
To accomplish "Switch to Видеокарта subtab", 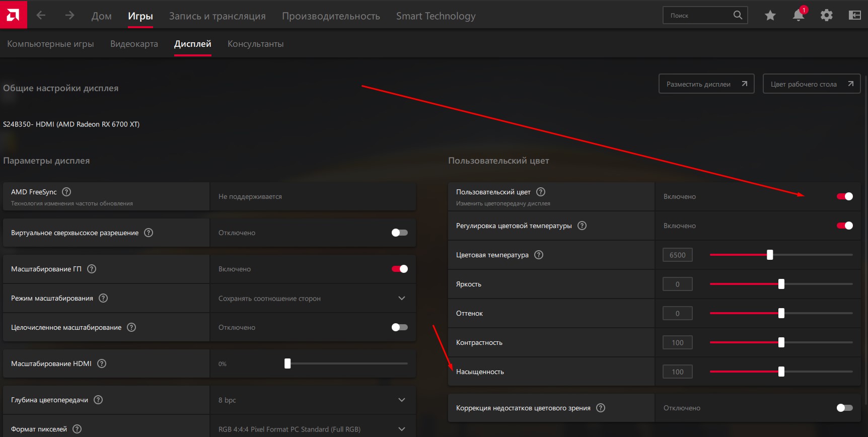I will 134,44.
